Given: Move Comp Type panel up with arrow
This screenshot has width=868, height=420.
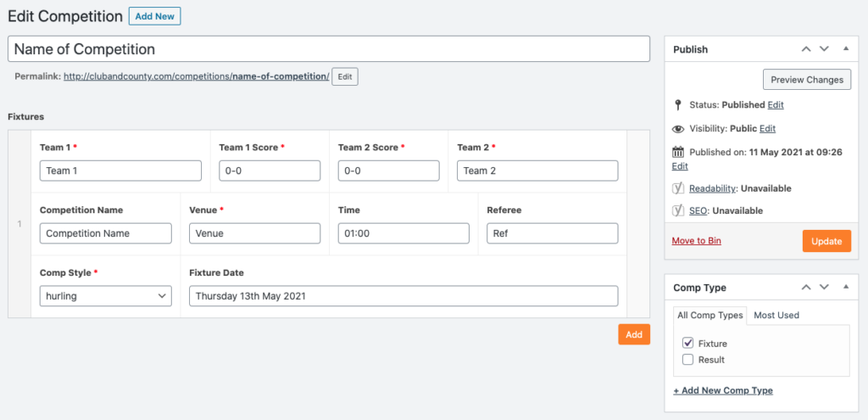Looking at the screenshot, I should coord(807,287).
